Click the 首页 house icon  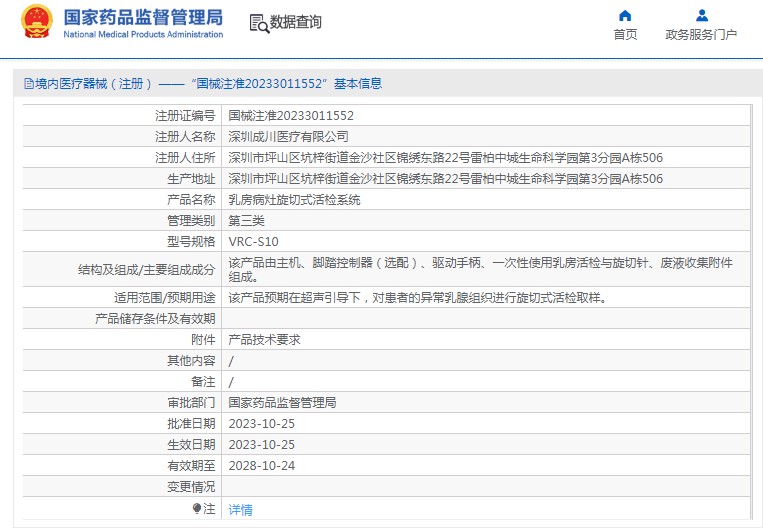(x=625, y=15)
